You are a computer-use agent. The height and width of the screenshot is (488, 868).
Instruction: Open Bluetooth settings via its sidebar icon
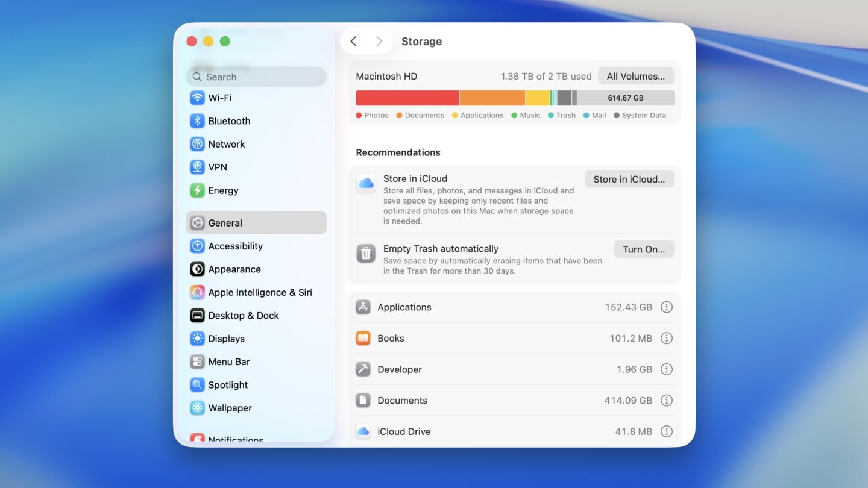197,120
